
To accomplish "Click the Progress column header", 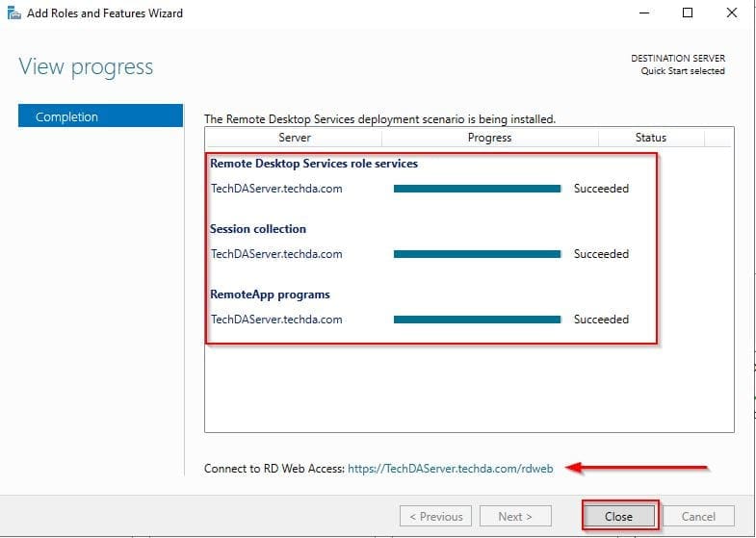I will pyautogui.click(x=489, y=138).
